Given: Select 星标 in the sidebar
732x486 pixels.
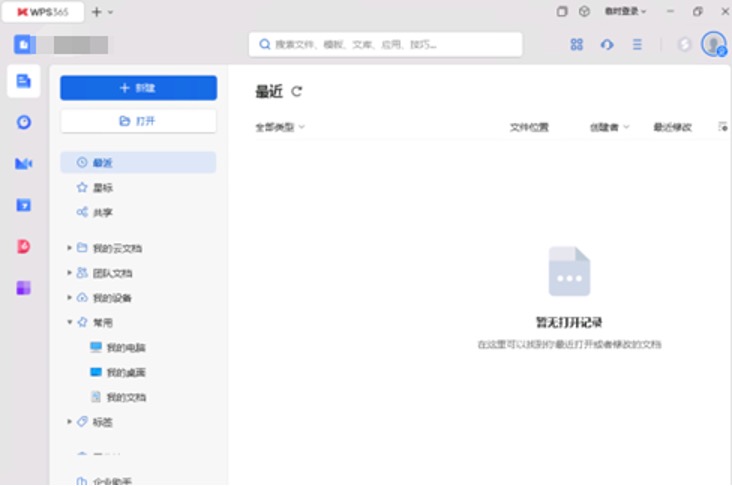Looking at the screenshot, I should pyautogui.click(x=102, y=187).
